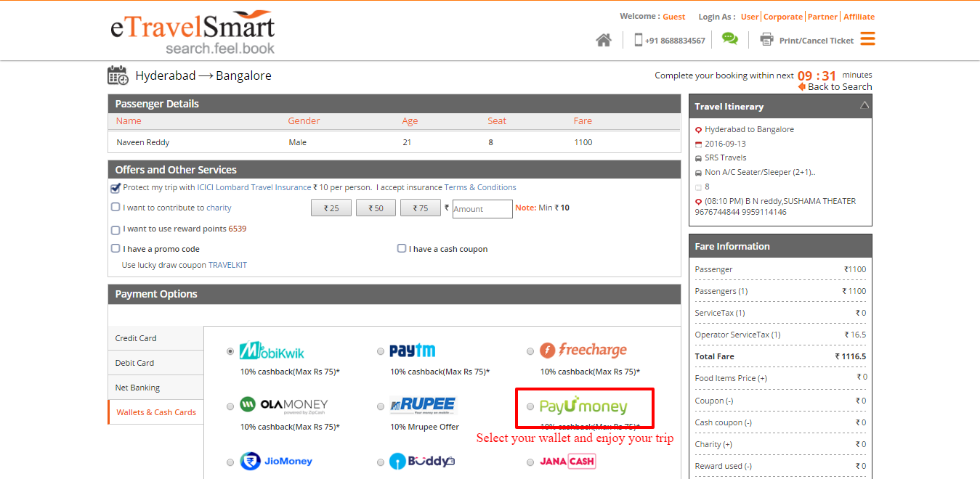This screenshot has width=980, height=479.
Task: Log in as User
Action: tap(750, 17)
